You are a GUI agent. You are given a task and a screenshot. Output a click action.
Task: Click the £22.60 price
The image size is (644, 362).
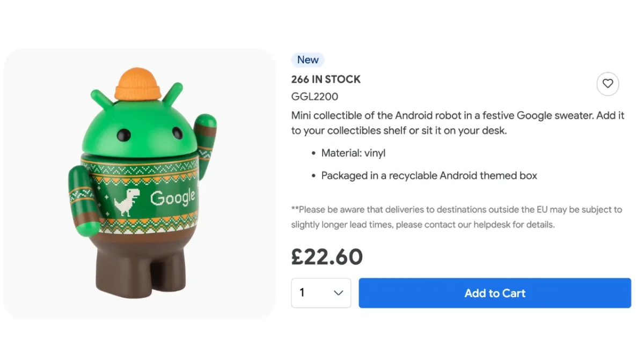tap(327, 257)
